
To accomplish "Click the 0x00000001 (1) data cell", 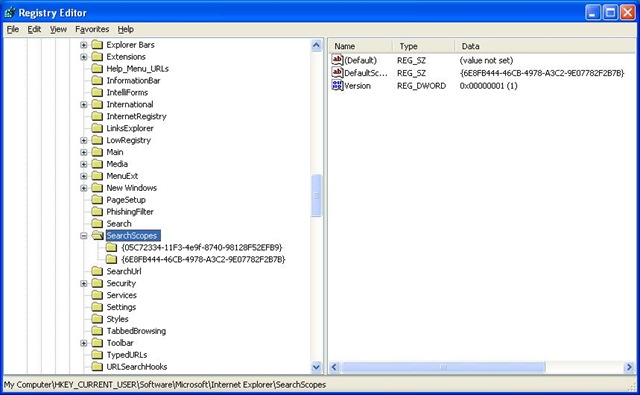I will tap(489, 86).
